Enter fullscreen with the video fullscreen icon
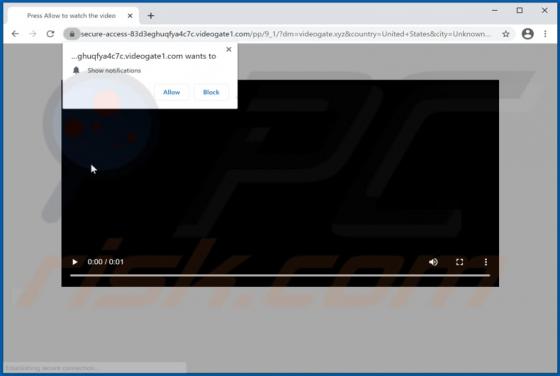The height and width of the screenshot is (376, 560). click(460, 262)
